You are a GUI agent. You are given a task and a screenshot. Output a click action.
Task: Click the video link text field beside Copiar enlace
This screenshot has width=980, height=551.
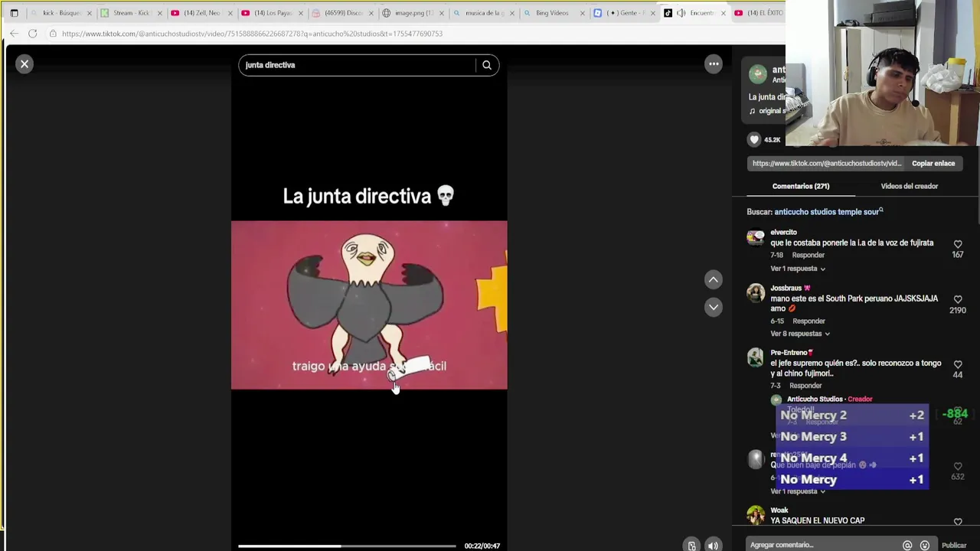point(826,163)
